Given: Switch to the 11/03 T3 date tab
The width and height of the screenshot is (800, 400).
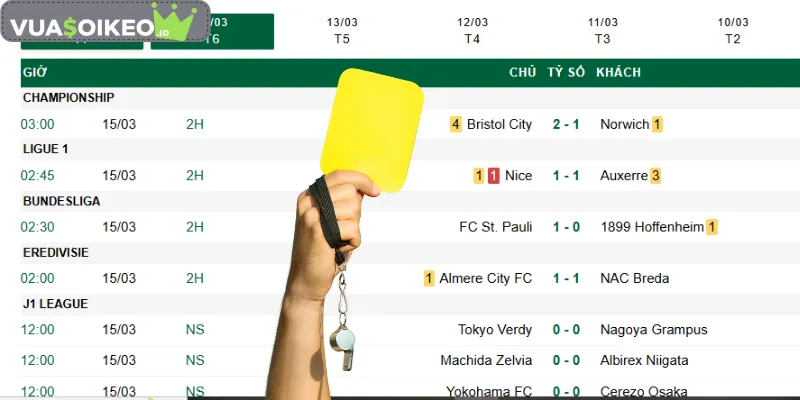Looking at the screenshot, I should tap(602, 30).
